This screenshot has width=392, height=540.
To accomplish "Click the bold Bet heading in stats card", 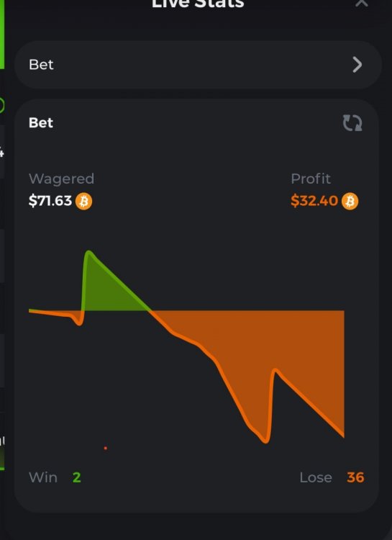I will (x=41, y=123).
